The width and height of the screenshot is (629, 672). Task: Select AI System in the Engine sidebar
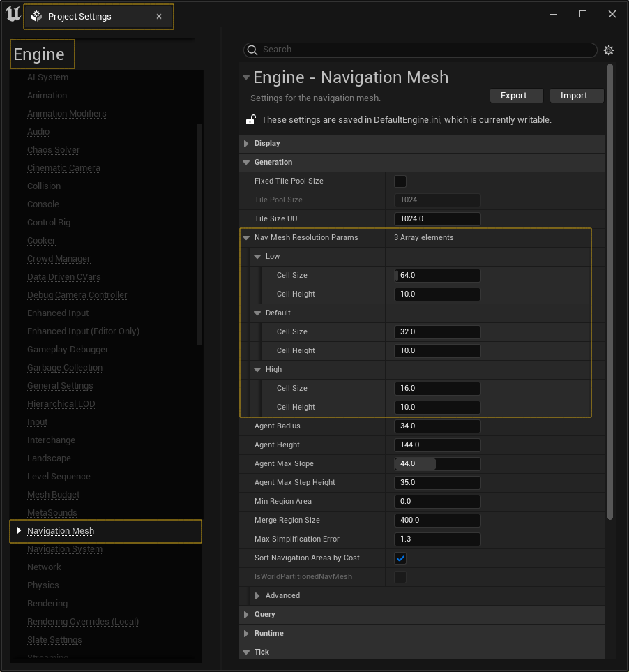click(x=47, y=77)
